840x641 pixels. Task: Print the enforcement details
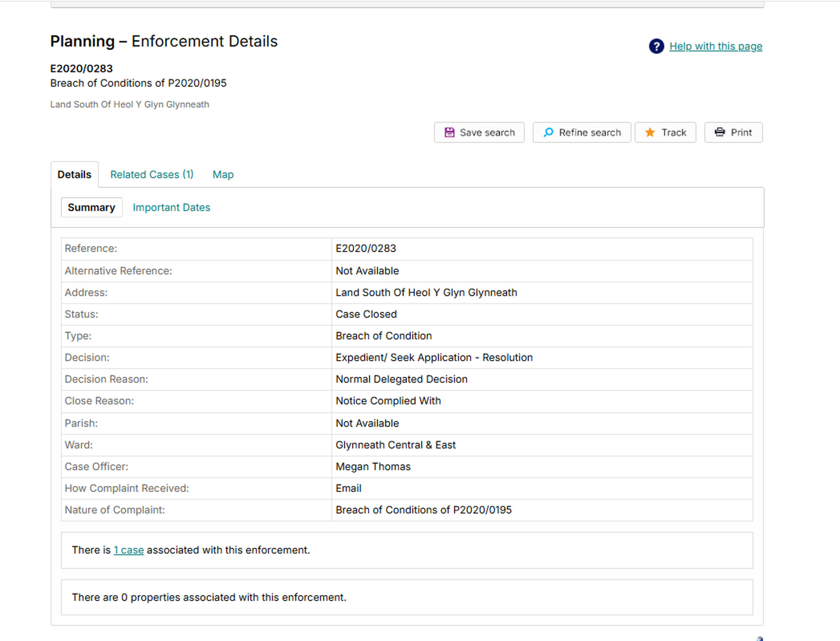[x=733, y=132]
